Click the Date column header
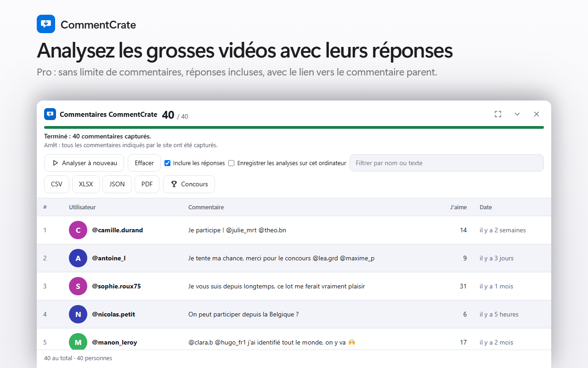 click(x=486, y=207)
